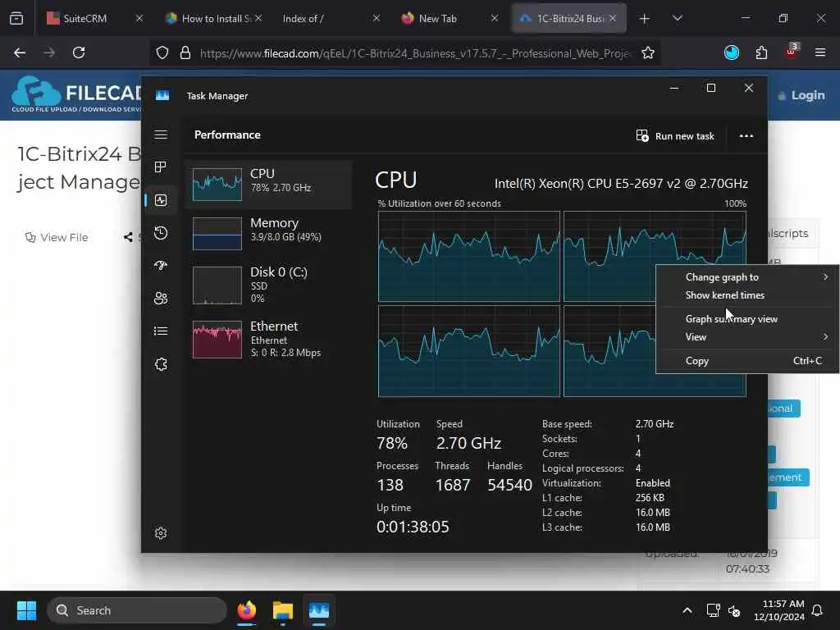Open browser extensions puzzle icon
This screenshot has width=840, height=630.
pyautogui.click(x=761, y=52)
